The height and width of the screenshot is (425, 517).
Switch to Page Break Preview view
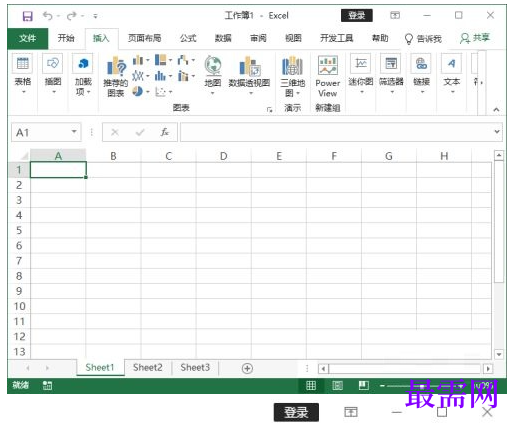[x=364, y=385]
